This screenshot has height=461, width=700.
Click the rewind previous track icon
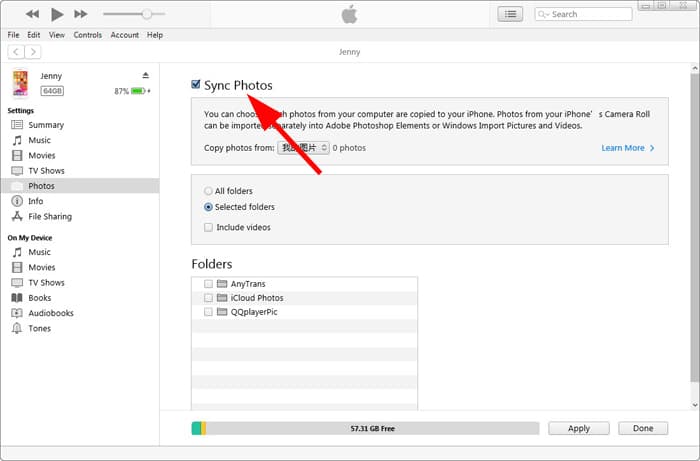pyautogui.click(x=33, y=14)
